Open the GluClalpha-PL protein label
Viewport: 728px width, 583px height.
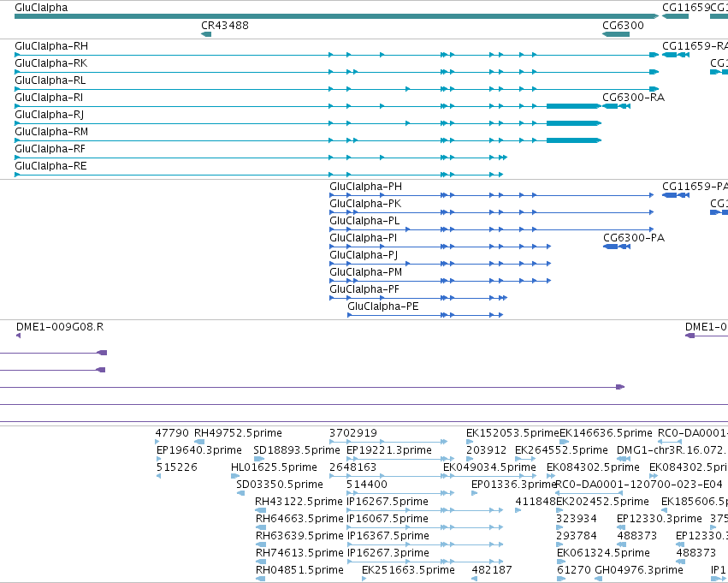coord(364,221)
